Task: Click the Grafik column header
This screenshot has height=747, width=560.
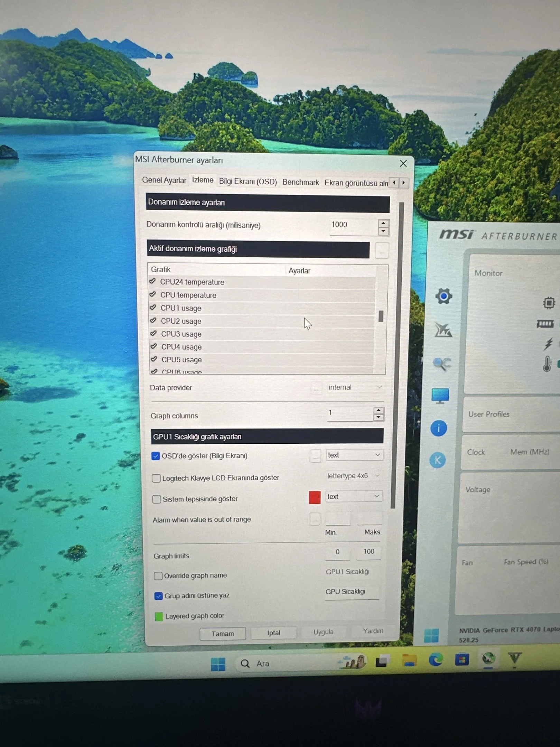Action: pyautogui.click(x=217, y=270)
